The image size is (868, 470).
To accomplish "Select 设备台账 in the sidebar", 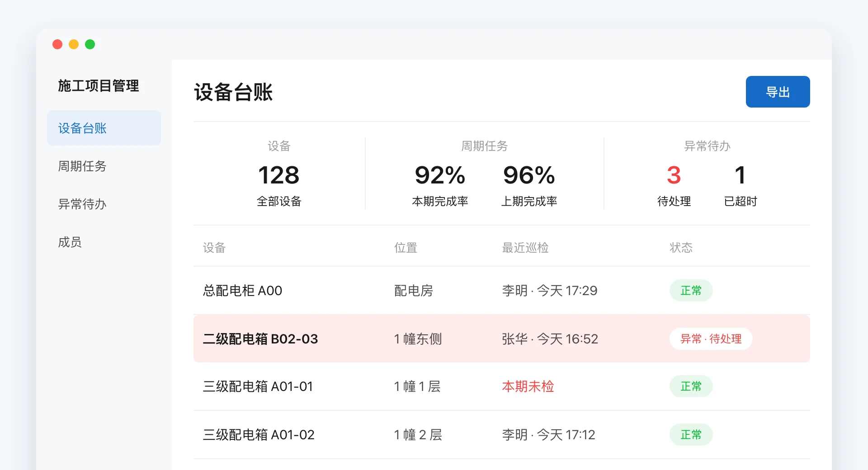I will pyautogui.click(x=104, y=128).
